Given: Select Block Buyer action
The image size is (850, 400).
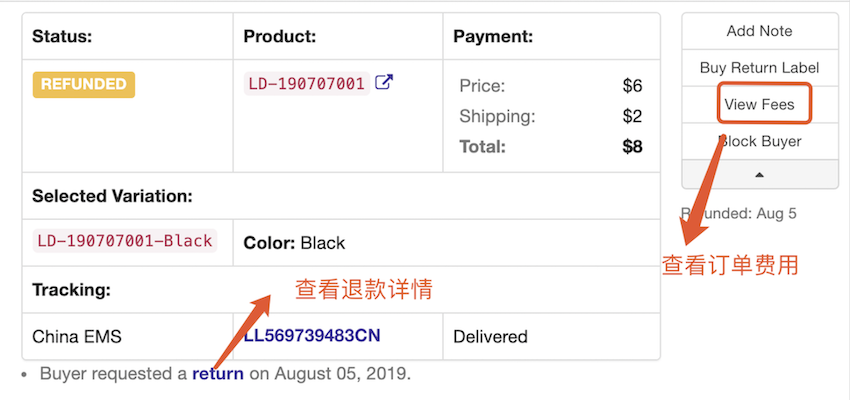Looking at the screenshot, I should tap(759, 141).
